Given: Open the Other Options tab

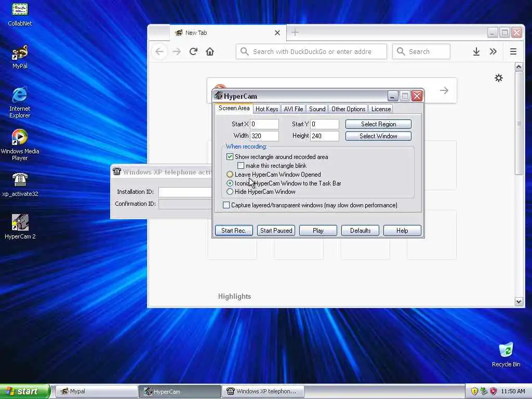Looking at the screenshot, I should (x=348, y=109).
